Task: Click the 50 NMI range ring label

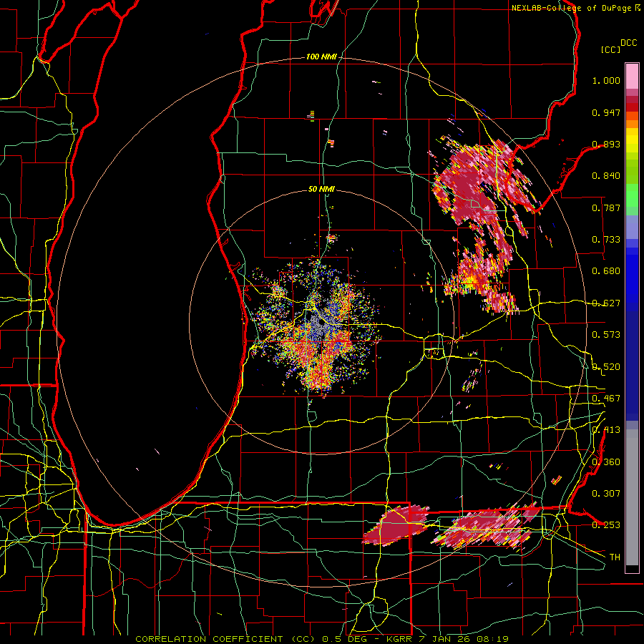Action: (321, 190)
